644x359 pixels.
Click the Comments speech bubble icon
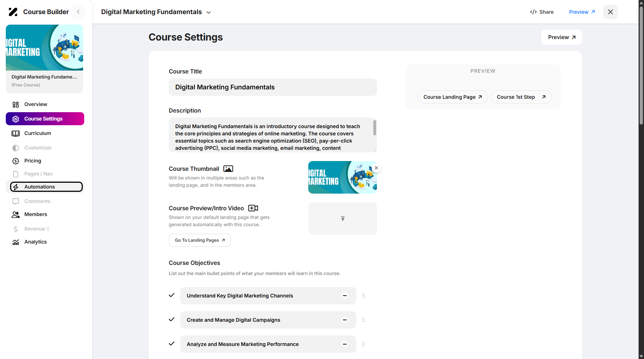(x=16, y=202)
